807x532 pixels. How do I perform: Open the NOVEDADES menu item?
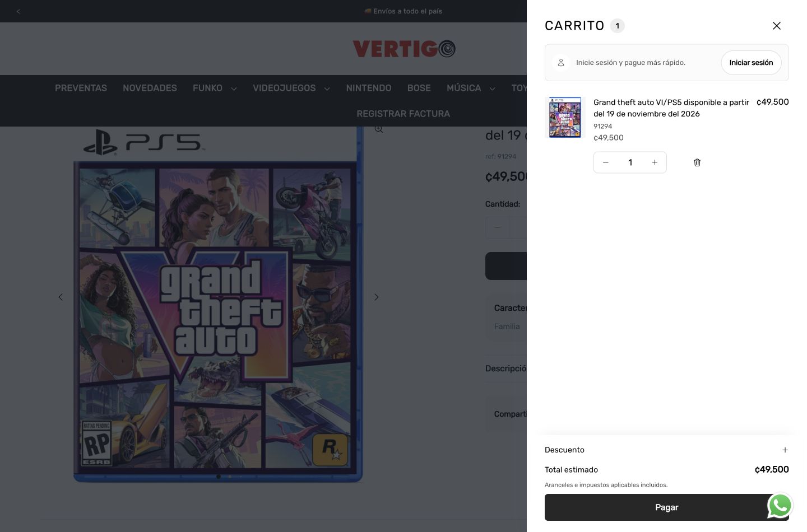tap(150, 88)
